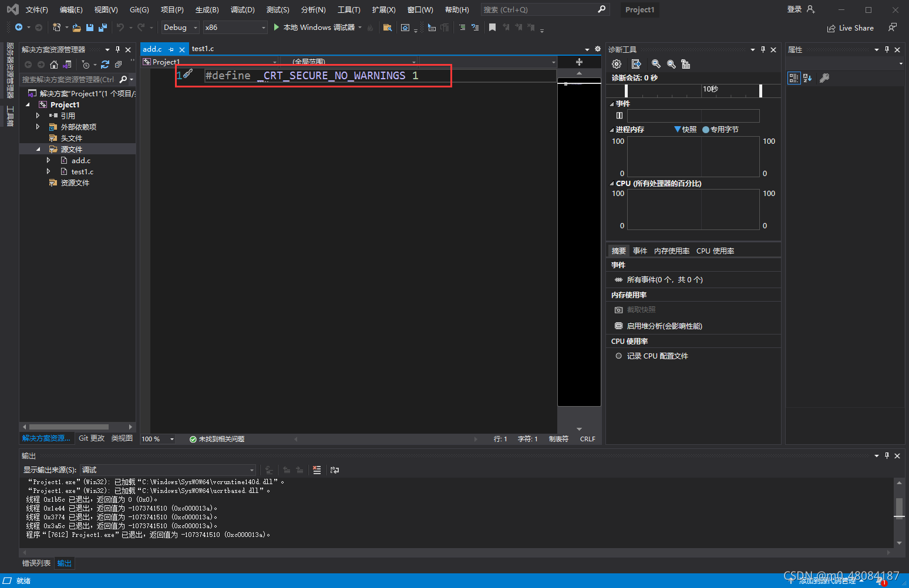The width and height of the screenshot is (909, 588).
Task: Expand the add.c tree node
Action: point(49,160)
